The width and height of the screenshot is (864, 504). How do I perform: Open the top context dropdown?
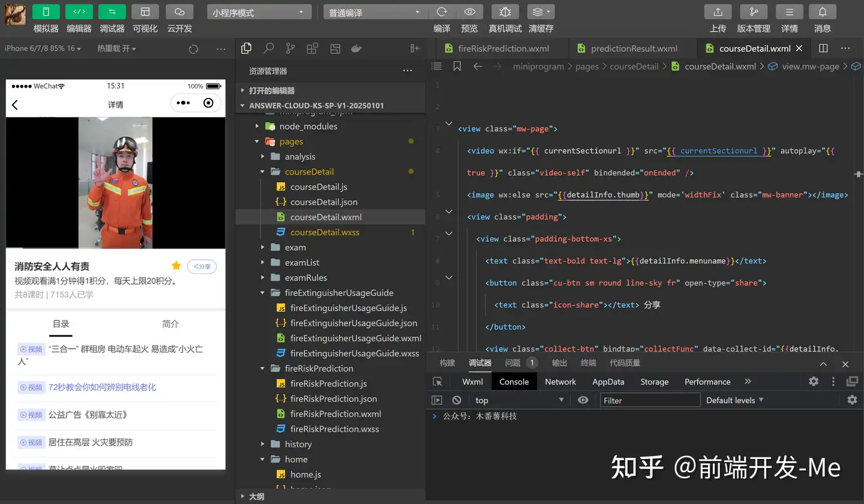coord(520,400)
